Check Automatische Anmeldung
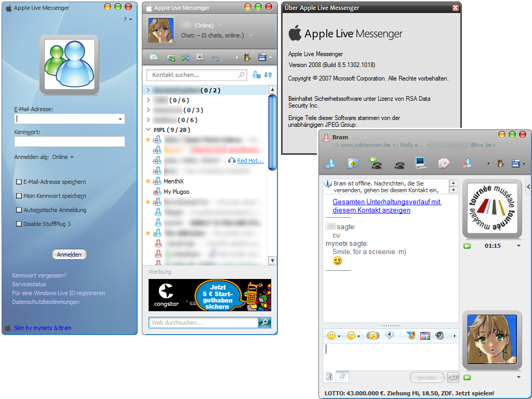The width and height of the screenshot is (532, 399). coord(19,210)
